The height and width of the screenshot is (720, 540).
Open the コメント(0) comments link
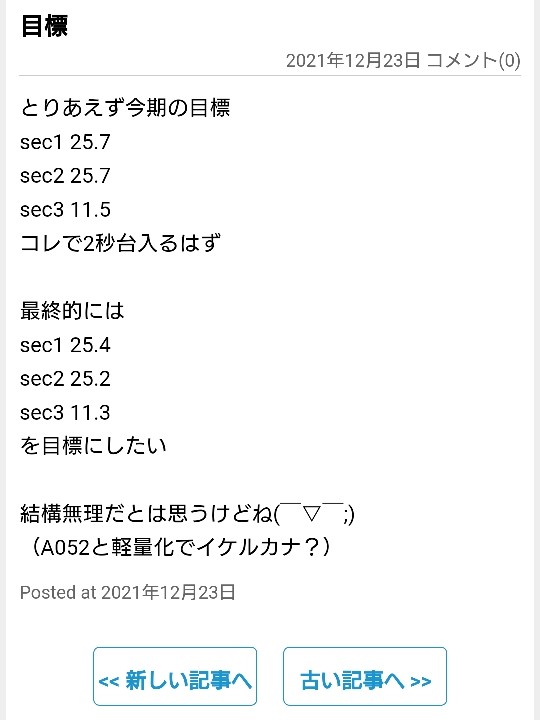coord(473,61)
